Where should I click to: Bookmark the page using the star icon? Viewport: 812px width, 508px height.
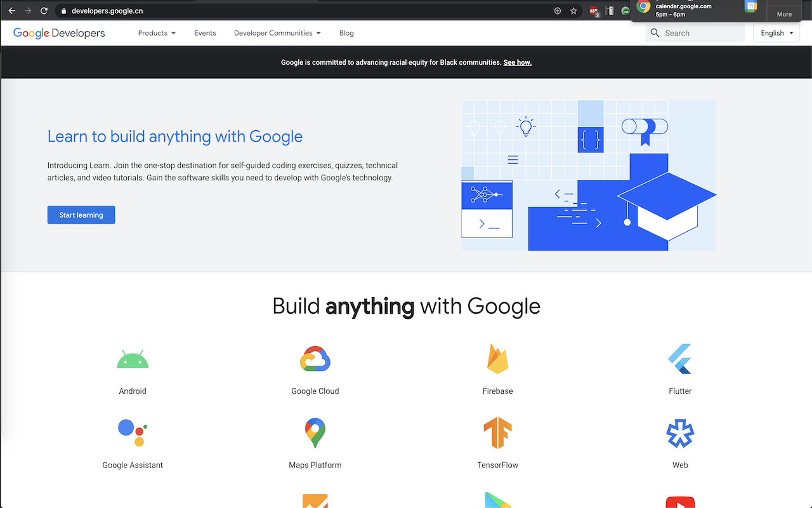coord(573,10)
